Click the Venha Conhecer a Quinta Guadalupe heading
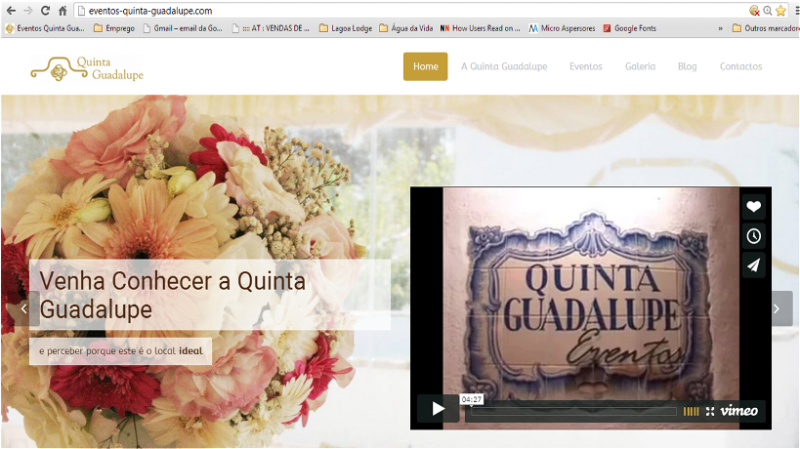The image size is (800, 449). 172,295
